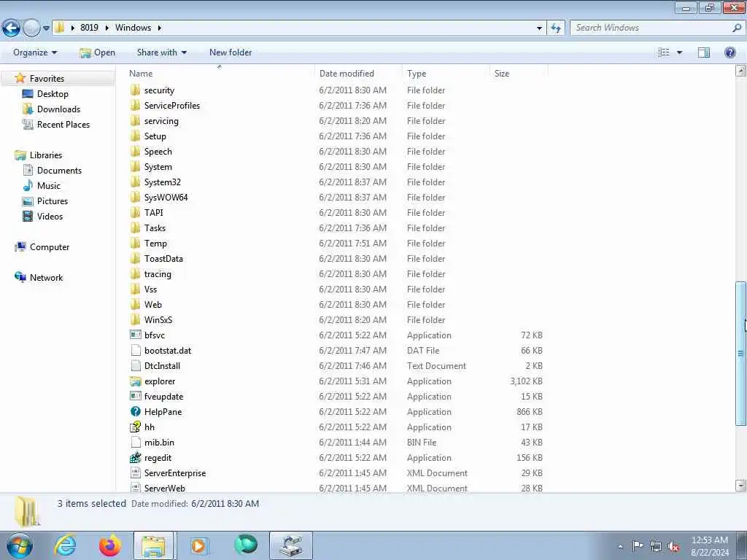Click the muted volume tray icon
This screenshot has width=747, height=560.
point(673,546)
